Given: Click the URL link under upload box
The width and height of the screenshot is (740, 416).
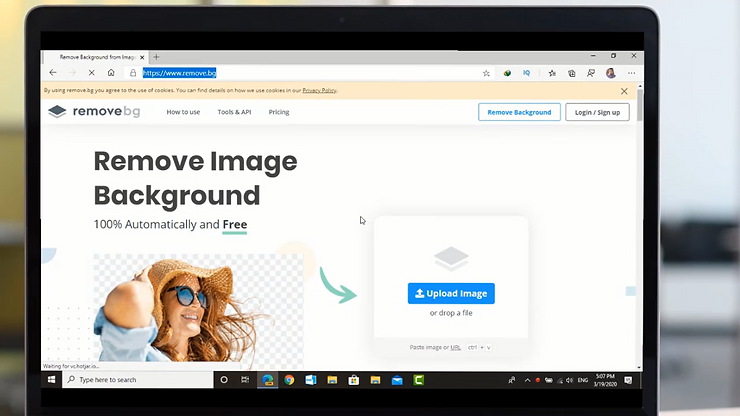Looking at the screenshot, I should tap(455, 347).
